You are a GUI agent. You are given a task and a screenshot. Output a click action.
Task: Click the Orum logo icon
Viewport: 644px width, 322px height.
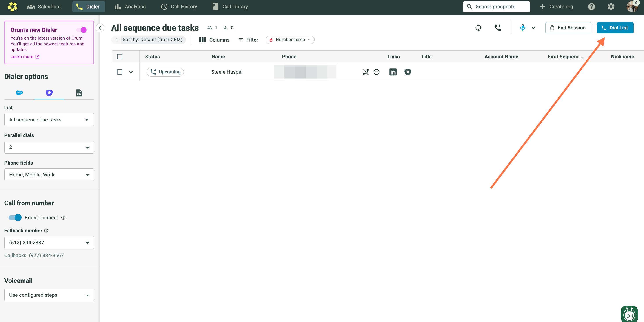[13, 7]
